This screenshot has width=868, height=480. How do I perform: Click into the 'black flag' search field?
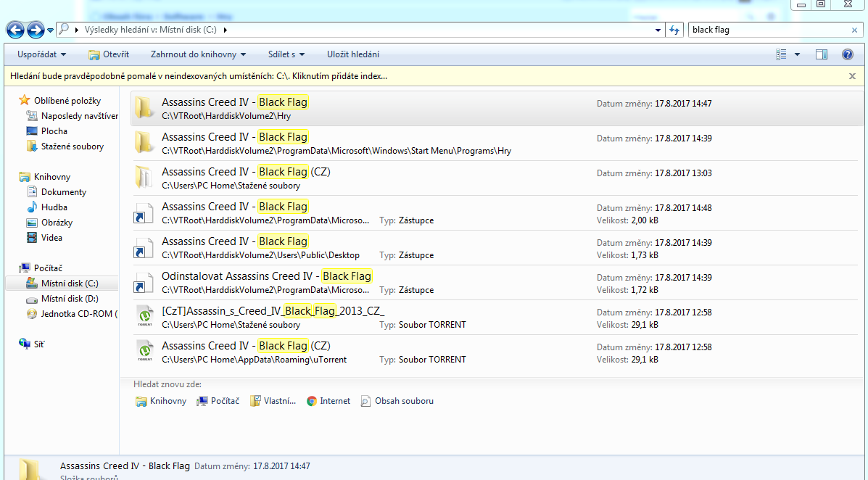click(769, 30)
